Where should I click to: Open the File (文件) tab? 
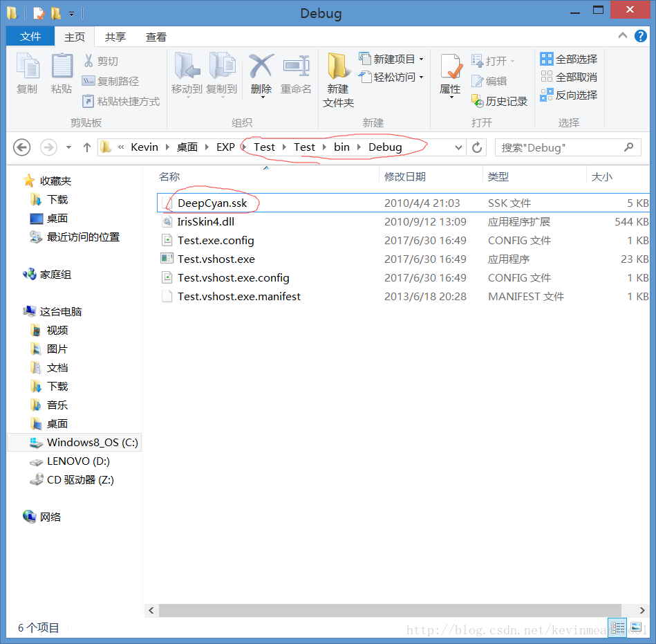tap(30, 37)
